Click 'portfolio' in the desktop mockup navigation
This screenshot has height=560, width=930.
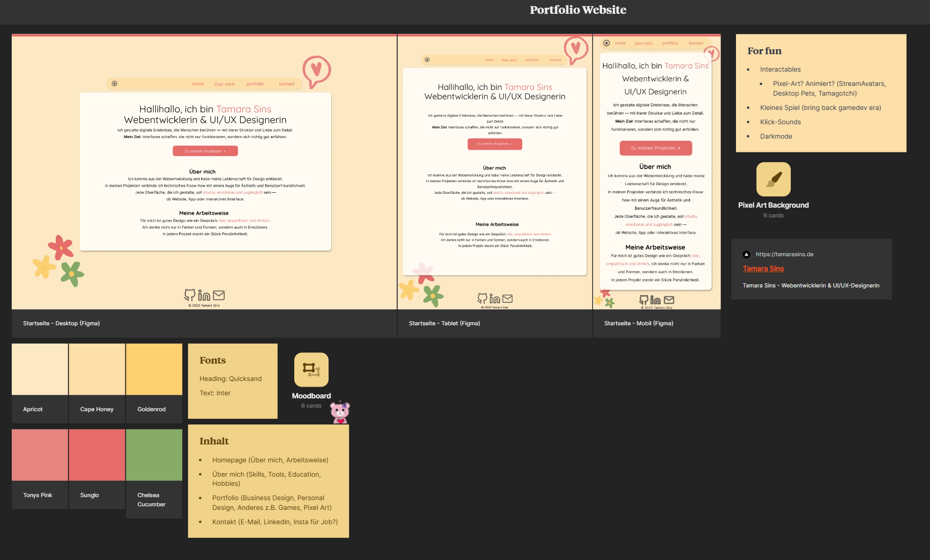pos(255,84)
